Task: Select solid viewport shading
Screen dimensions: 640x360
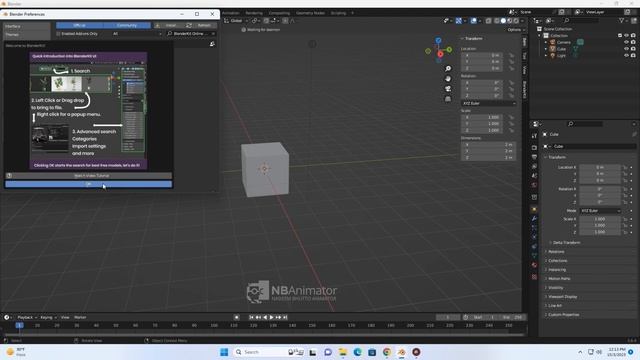Action: [503, 20]
